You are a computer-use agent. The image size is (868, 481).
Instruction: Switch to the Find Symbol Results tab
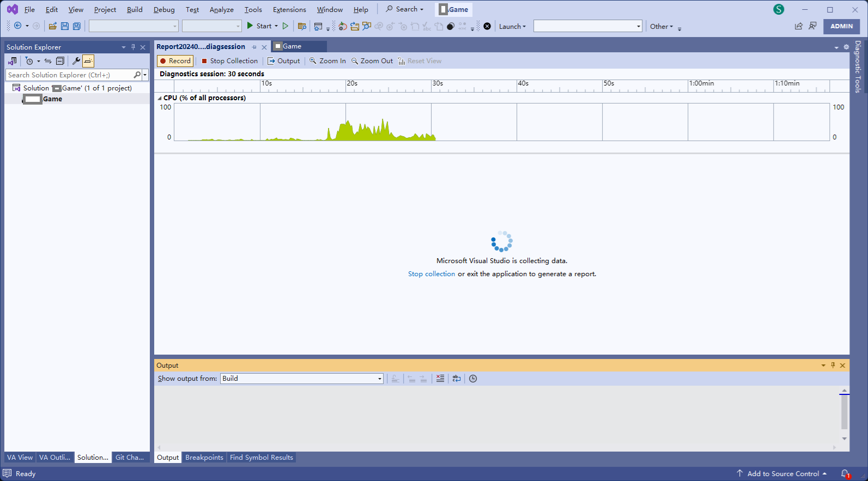tap(262, 457)
